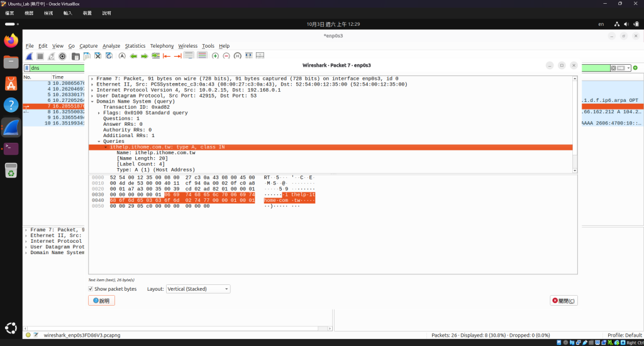This screenshot has width=644, height=346.
Task: Click the 關閉(C) close button
Action: pyautogui.click(x=563, y=301)
